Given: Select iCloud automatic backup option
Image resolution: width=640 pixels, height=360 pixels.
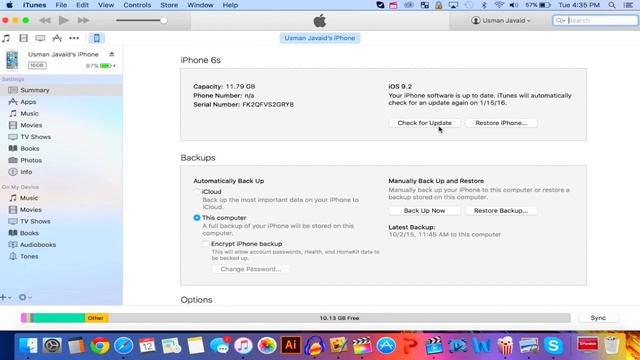Looking at the screenshot, I should tap(197, 191).
